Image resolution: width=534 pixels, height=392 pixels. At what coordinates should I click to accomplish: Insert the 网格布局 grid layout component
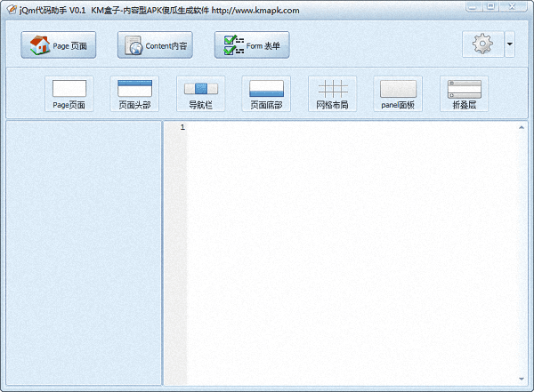(332, 93)
